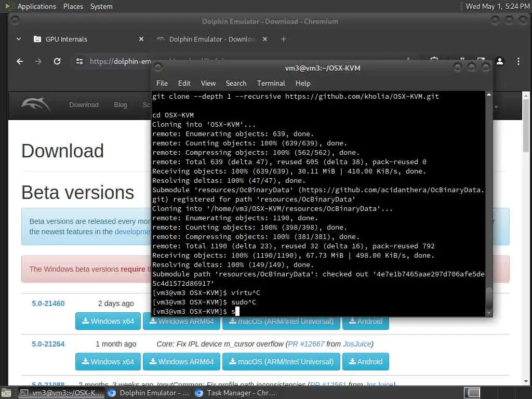Switch to Dolphin Emulator - Download tab
The image size is (532, 399).
point(211,39)
